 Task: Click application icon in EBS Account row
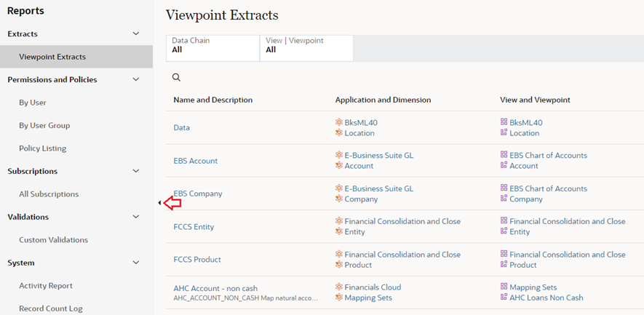(x=339, y=155)
